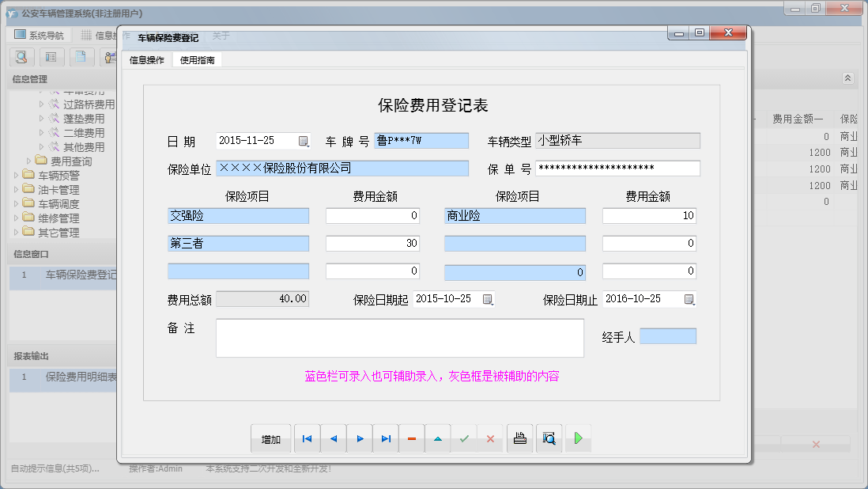Click the print icon in the registration toolbar
The image size is (868, 489).
[x=519, y=438]
